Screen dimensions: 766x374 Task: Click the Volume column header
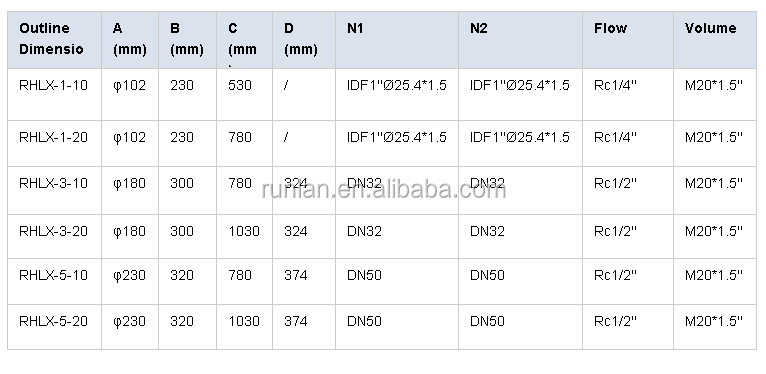coord(715,40)
